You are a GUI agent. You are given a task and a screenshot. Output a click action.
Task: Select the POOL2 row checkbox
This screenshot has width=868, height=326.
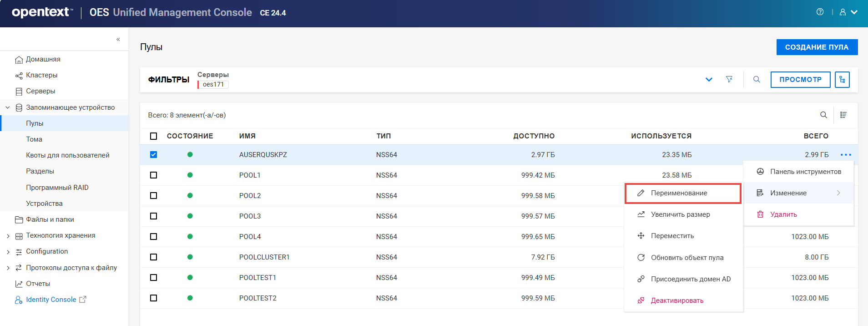click(x=154, y=196)
